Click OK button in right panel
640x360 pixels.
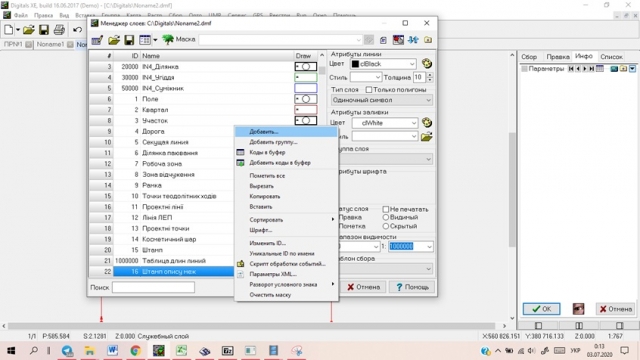(x=542, y=309)
